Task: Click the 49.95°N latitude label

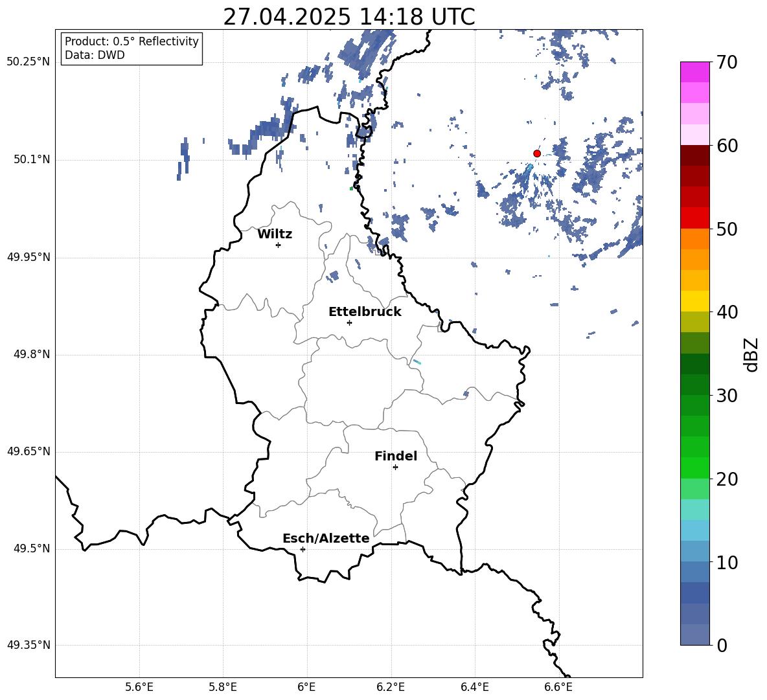Action: tap(29, 257)
